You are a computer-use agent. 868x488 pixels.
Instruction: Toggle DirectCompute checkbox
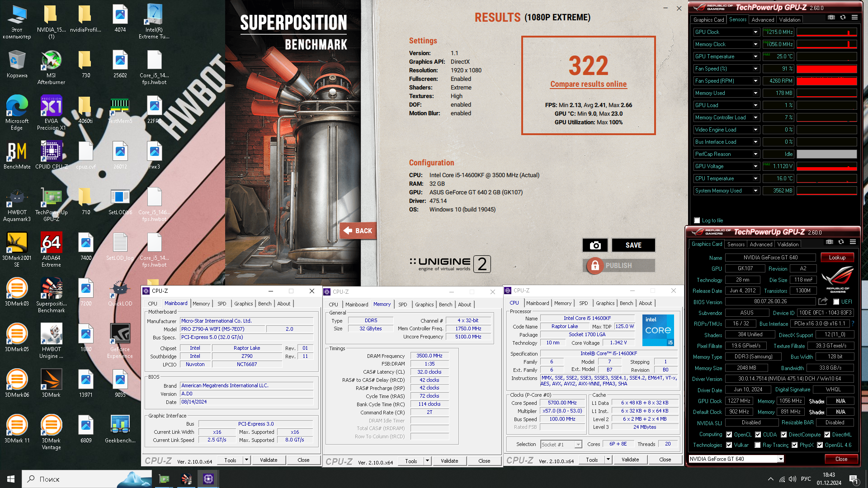coord(783,435)
